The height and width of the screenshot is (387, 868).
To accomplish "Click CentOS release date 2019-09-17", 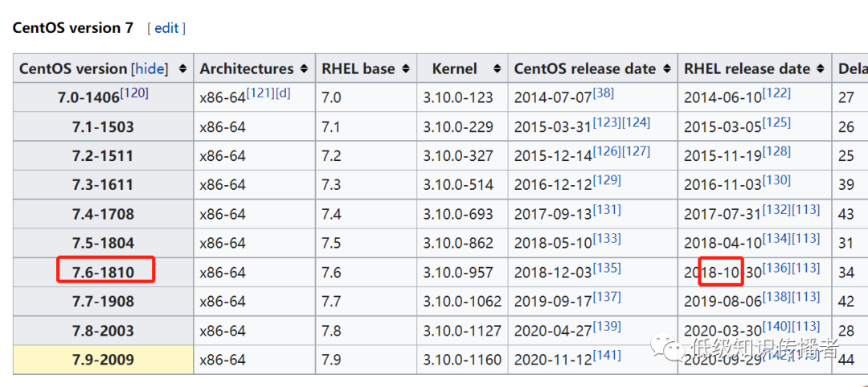I will click(x=553, y=302).
